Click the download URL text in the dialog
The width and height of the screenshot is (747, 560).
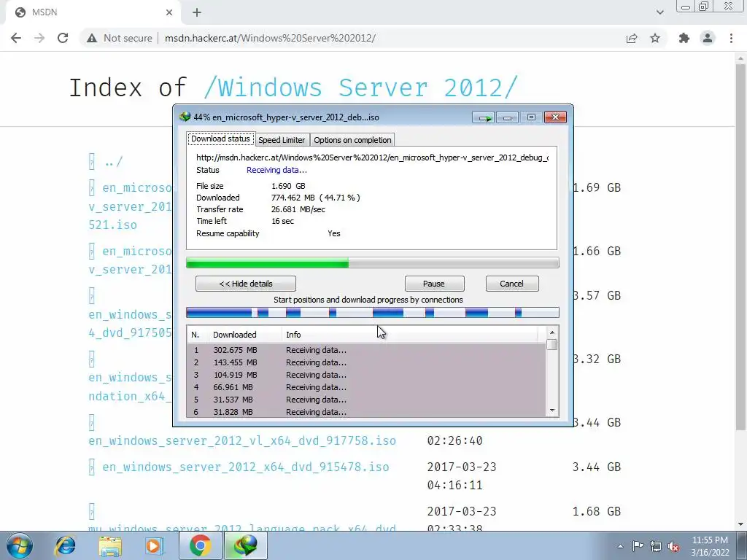[373, 157]
